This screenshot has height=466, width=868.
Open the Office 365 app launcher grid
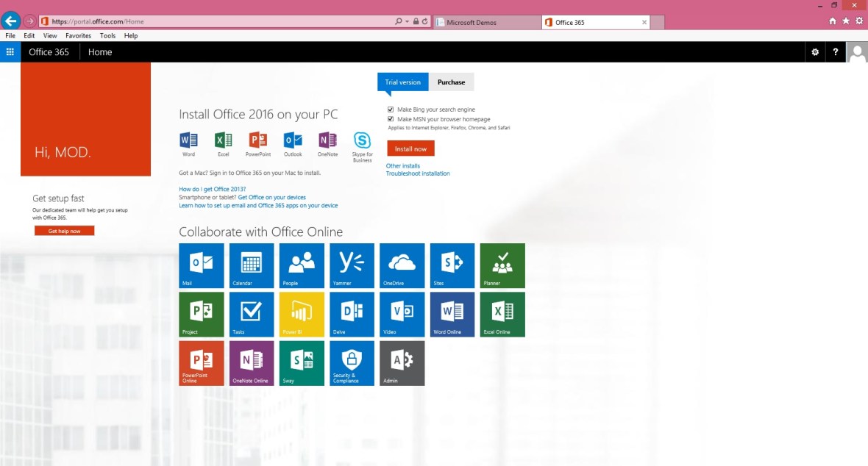10,52
